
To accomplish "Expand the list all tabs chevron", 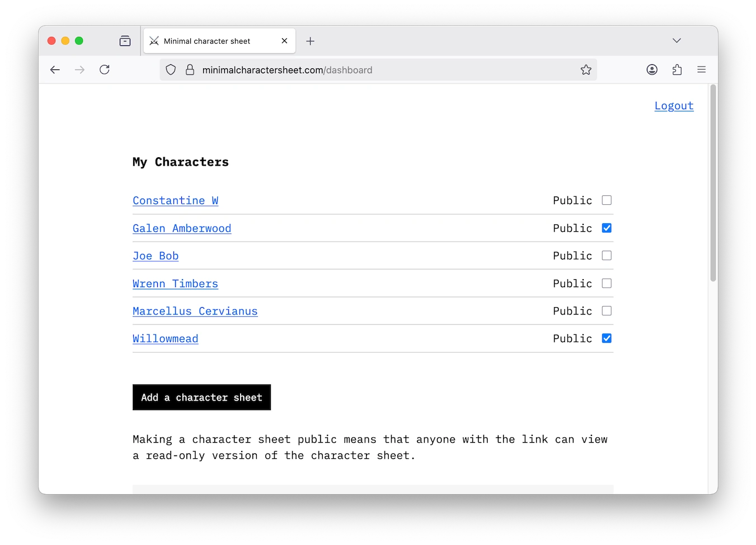I will click(x=677, y=41).
